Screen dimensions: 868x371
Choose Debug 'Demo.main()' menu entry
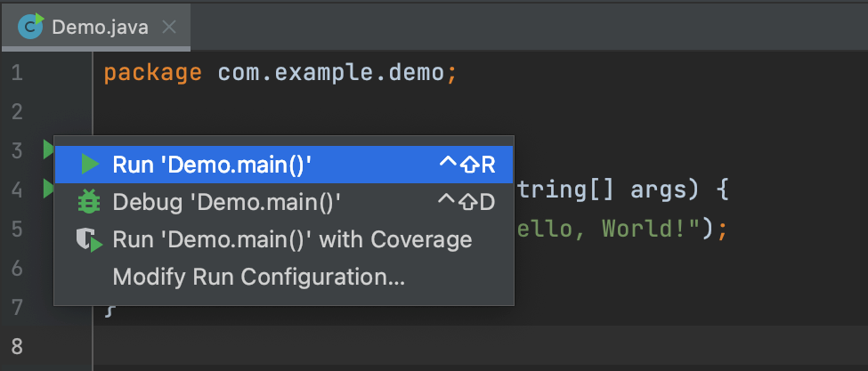[x=227, y=202]
